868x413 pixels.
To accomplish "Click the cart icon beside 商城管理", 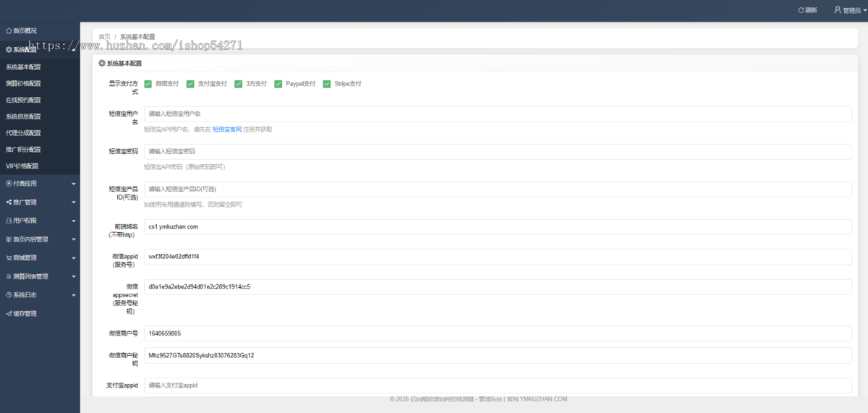I will [x=9, y=257].
